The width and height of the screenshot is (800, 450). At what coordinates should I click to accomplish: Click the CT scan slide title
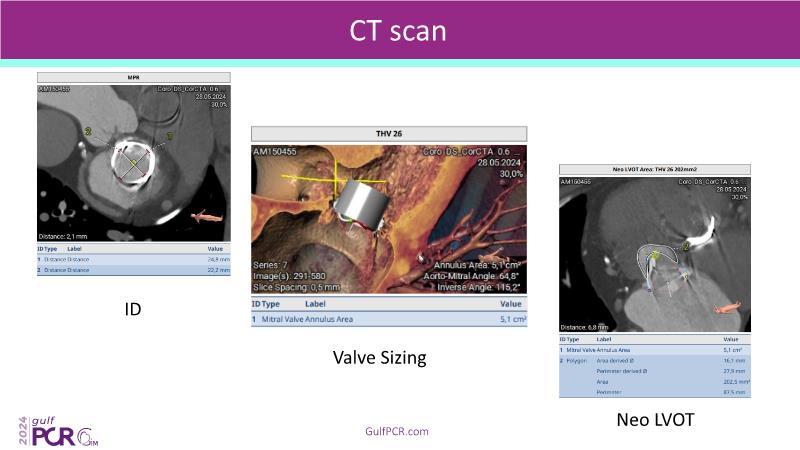point(399,30)
